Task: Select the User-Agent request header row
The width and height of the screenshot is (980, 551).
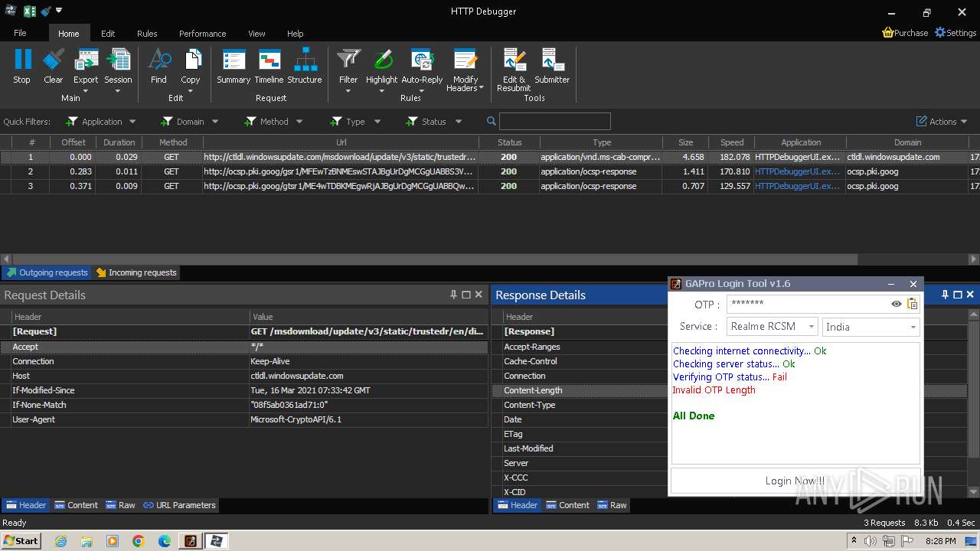Action: click(x=244, y=419)
